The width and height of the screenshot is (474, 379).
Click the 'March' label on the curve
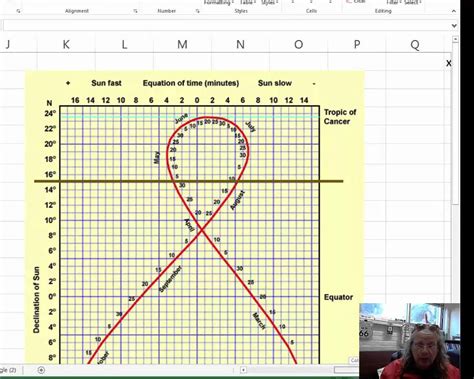[259, 321]
